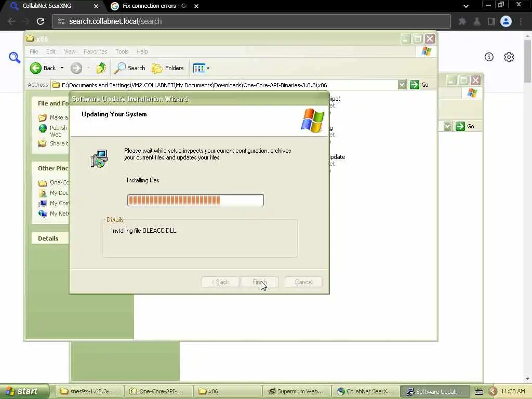Click the Forward arrow in Explorer toolbar

pyautogui.click(x=76, y=68)
